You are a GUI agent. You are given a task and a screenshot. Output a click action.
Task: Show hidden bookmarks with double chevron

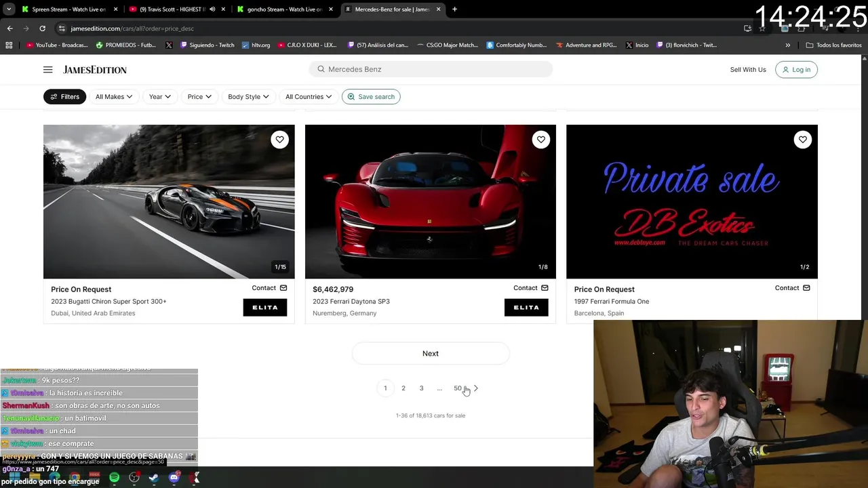(787, 45)
